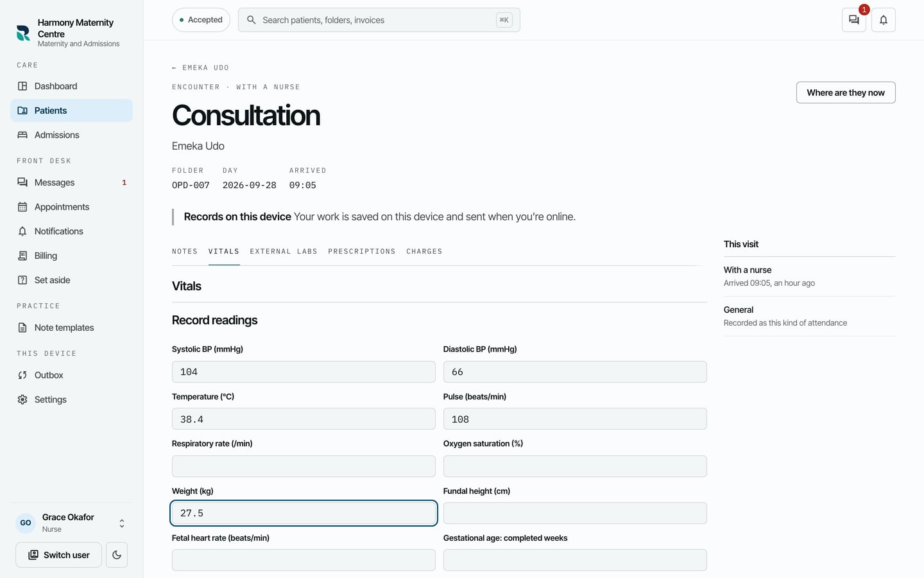Screen dimensions: 924x578
Task: Click the Respiratory rate input field
Action: [x=304, y=466]
